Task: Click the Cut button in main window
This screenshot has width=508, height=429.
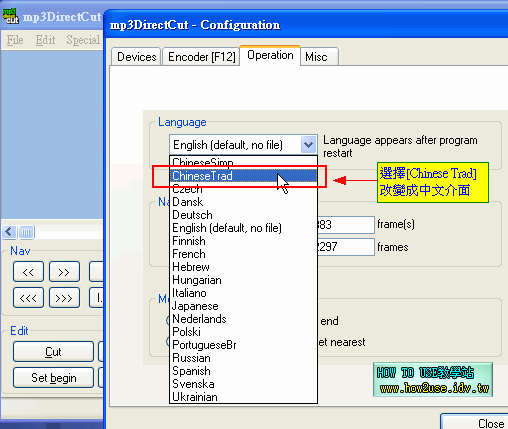Action: [53, 352]
